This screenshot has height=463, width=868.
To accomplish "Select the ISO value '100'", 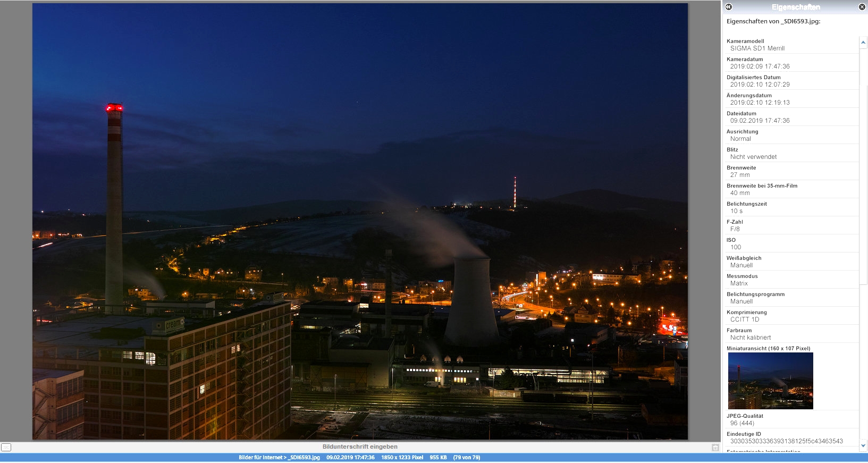I will point(736,247).
